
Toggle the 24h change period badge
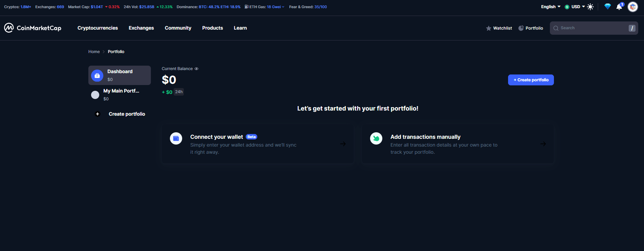(179, 92)
